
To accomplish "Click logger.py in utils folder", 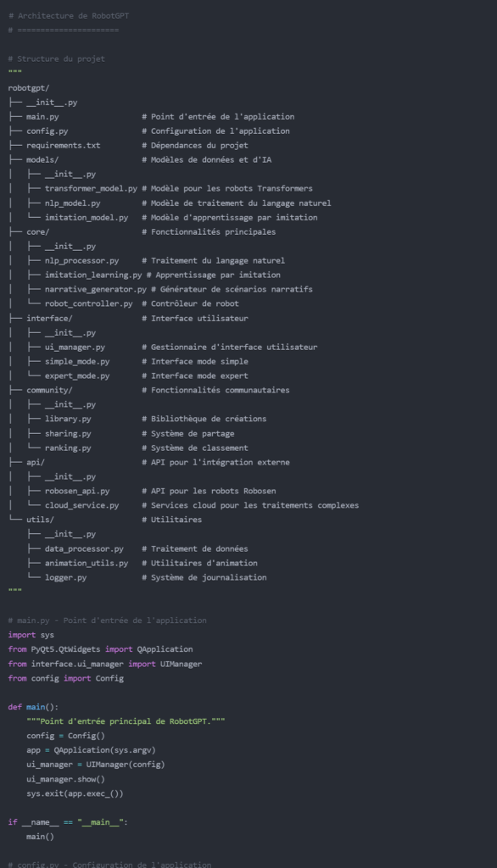I will (65, 577).
